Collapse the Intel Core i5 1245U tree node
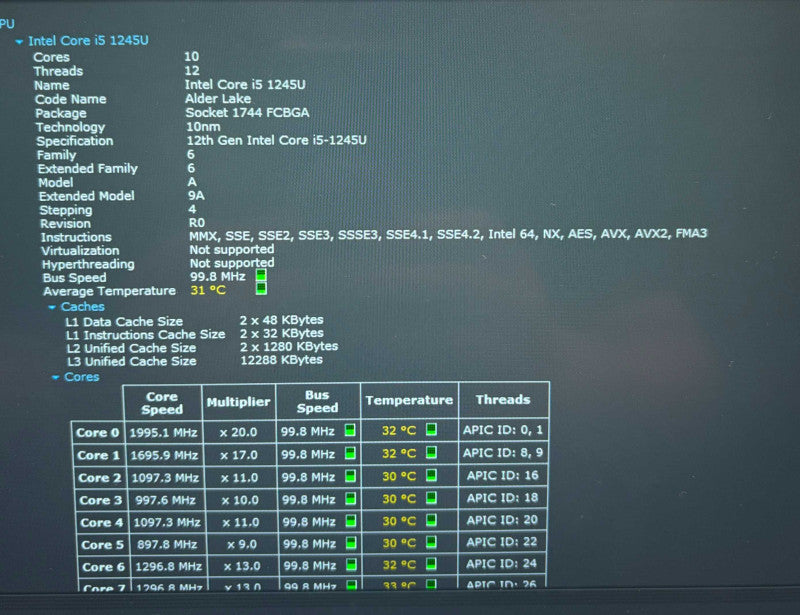The height and width of the screenshot is (615, 800). (19, 42)
